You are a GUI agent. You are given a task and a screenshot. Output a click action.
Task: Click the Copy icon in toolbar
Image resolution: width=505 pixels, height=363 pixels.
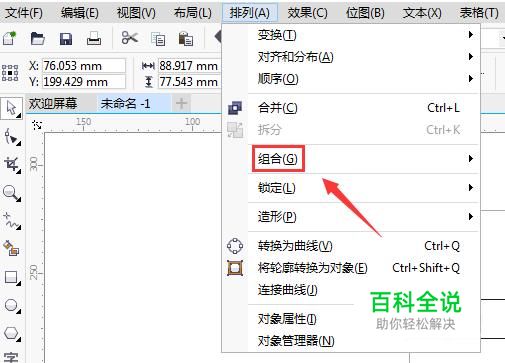[x=158, y=39]
